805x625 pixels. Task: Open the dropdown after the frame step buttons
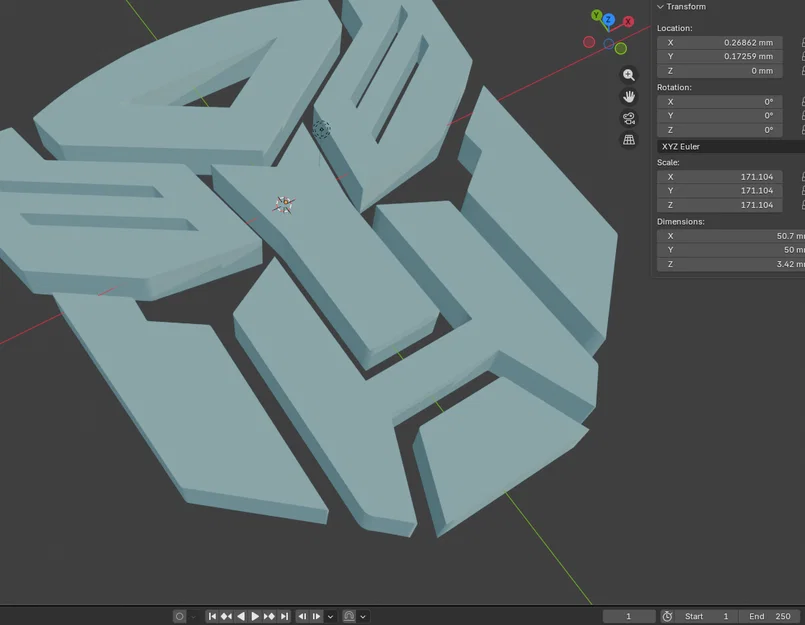[x=331, y=616]
